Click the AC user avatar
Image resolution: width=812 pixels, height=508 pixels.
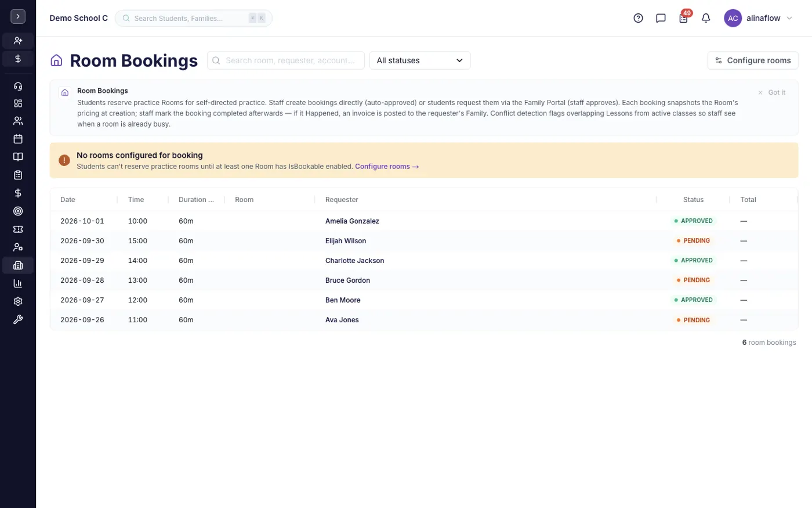733,18
